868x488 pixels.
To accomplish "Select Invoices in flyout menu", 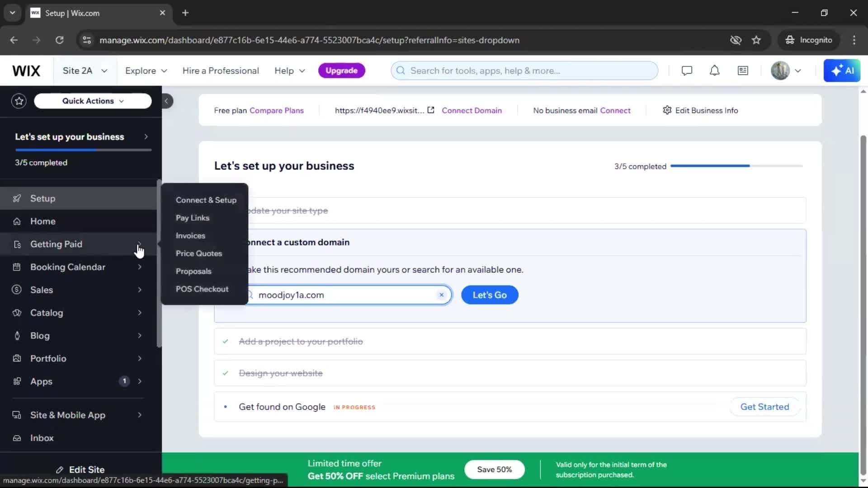I will pyautogui.click(x=190, y=235).
